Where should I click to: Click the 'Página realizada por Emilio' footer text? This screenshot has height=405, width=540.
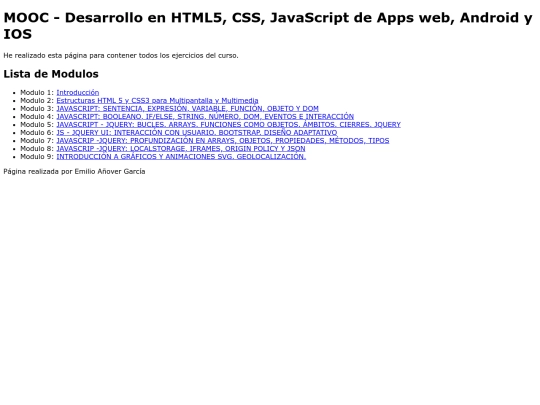coord(74,172)
